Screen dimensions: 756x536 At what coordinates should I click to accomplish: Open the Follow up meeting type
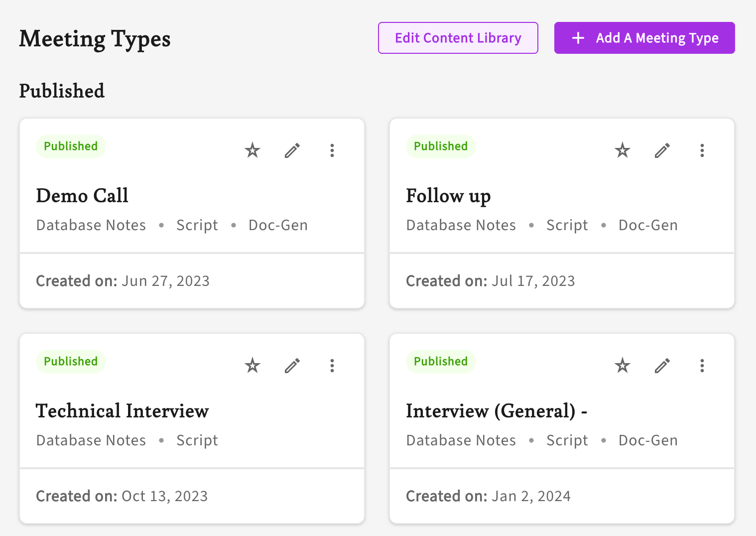pyautogui.click(x=448, y=196)
